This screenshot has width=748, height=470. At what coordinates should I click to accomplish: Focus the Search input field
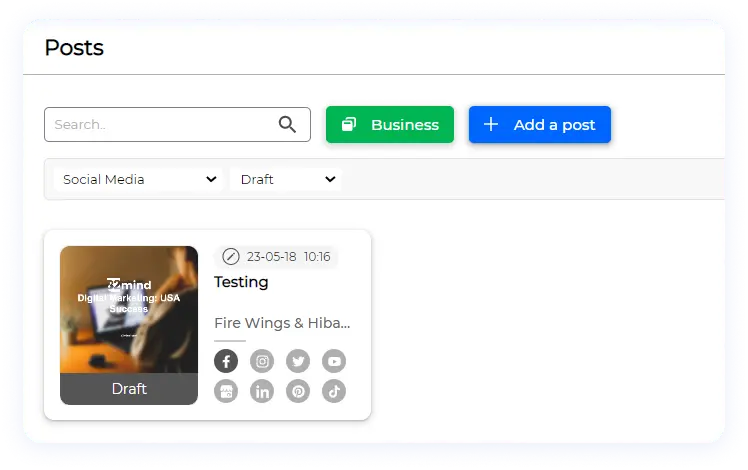[x=163, y=125]
